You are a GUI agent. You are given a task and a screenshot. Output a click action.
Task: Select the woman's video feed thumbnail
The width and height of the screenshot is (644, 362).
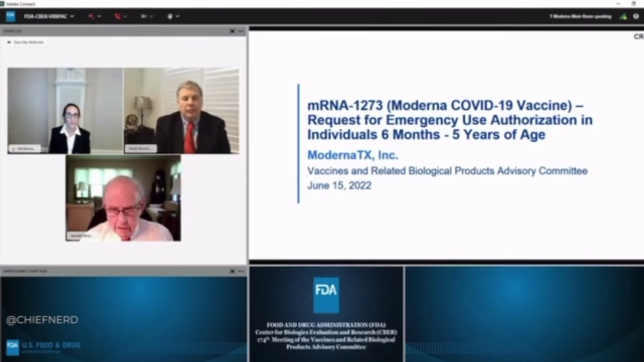click(x=65, y=111)
